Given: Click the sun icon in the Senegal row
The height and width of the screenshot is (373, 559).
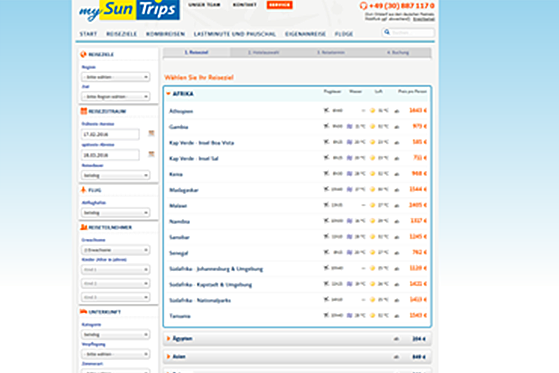Looking at the screenshot, I should coord(373,252).
